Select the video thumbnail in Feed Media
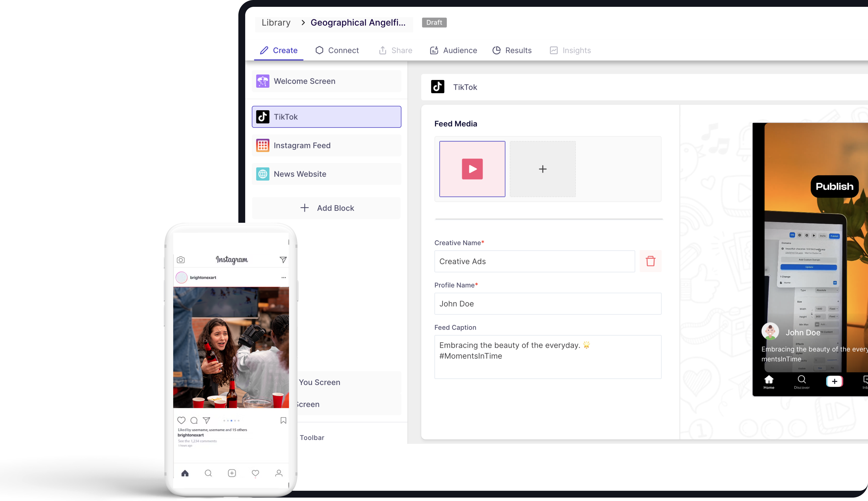The width and height of the screenshot is (868, 501). pos(472,169)
